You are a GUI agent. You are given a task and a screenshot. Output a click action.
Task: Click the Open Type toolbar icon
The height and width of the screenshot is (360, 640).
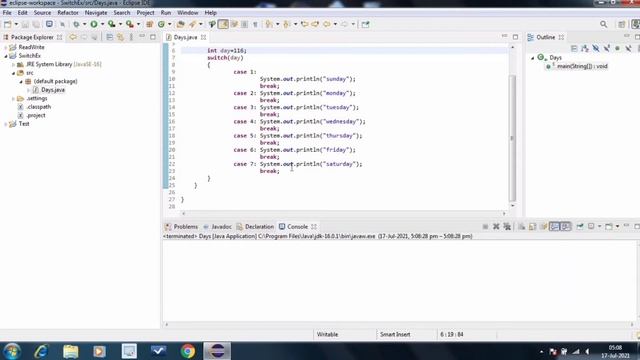(180, 24)
